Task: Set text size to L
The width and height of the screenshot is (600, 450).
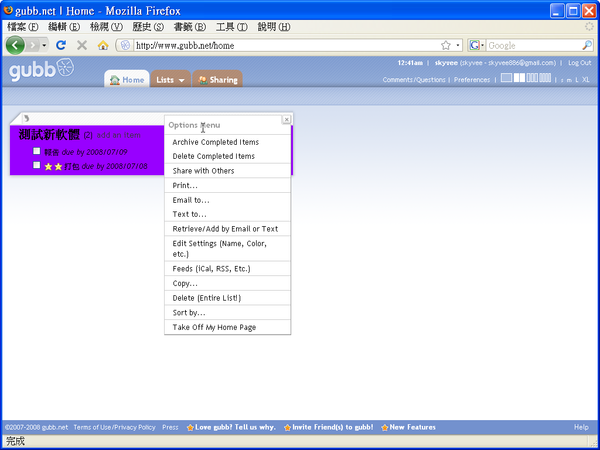Action: click(577, 80)
